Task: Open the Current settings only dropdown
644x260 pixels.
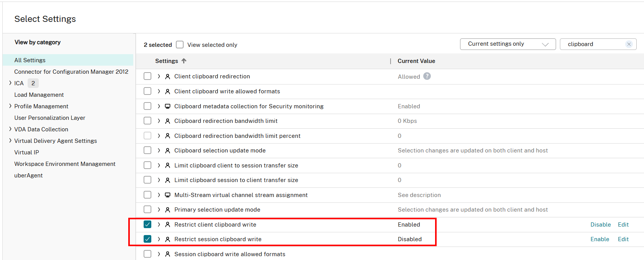Action: [x=508, y=44]
